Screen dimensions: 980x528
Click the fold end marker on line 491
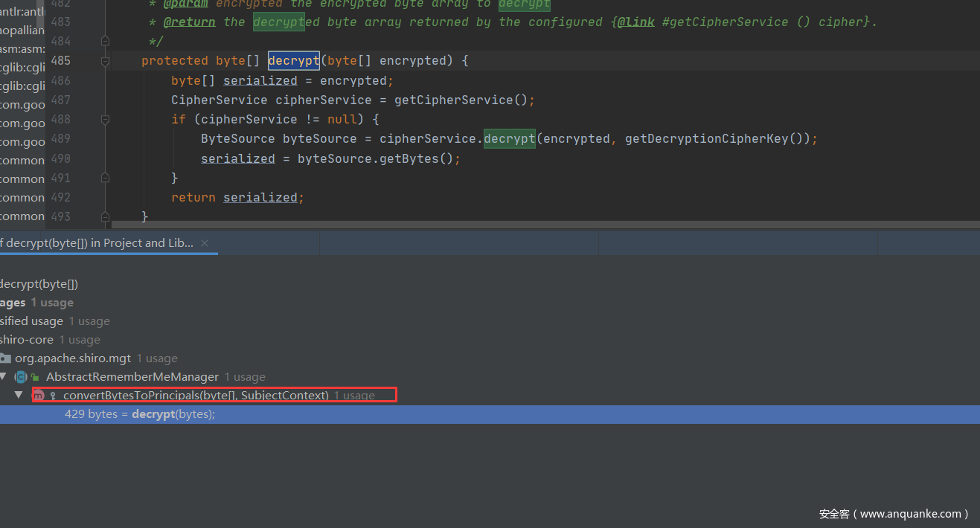105,178
